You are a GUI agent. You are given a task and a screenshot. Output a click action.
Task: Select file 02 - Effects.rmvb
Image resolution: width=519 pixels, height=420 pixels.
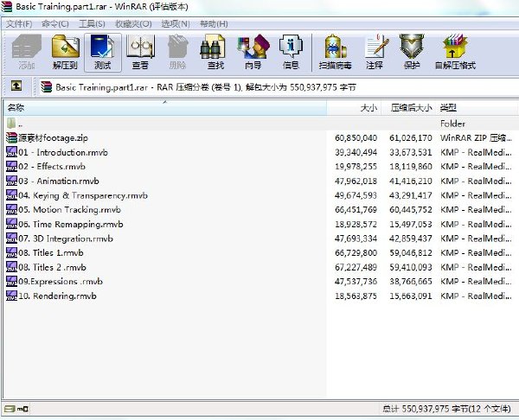52,166
